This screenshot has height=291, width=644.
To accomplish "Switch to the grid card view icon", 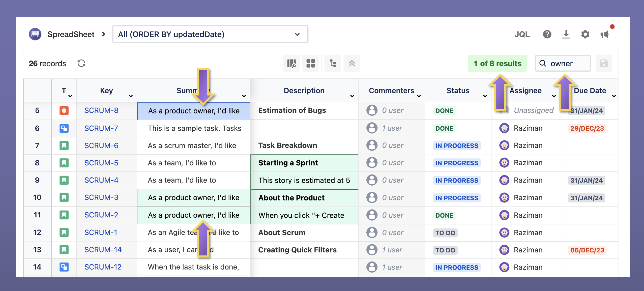I will tap(310, 63).
